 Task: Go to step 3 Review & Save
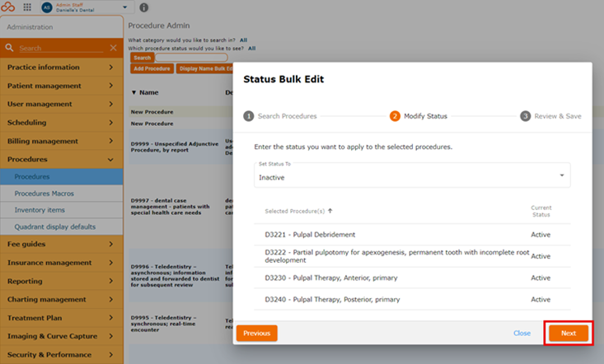(x=550, y=116)
